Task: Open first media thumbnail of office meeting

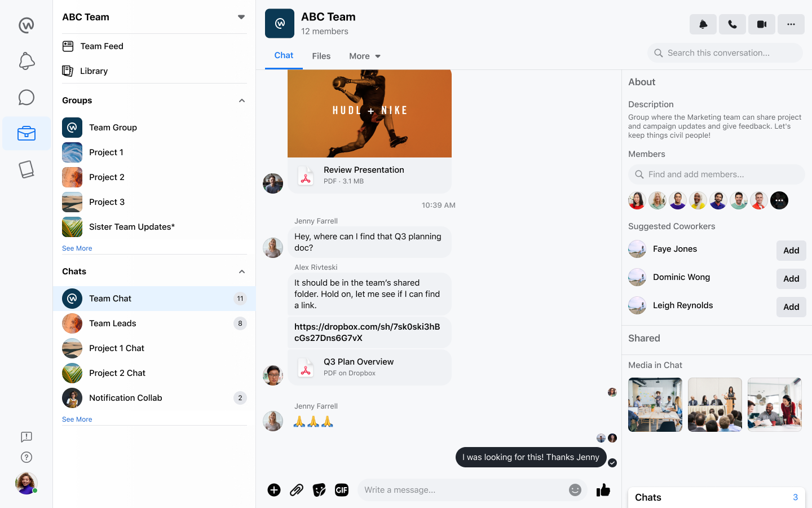Action: point(655,405)
